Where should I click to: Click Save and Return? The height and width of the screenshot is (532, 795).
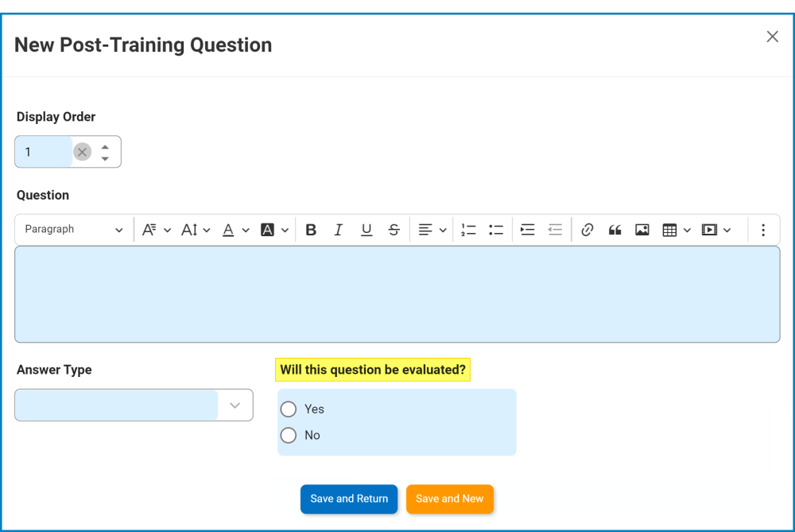point(349,499)
